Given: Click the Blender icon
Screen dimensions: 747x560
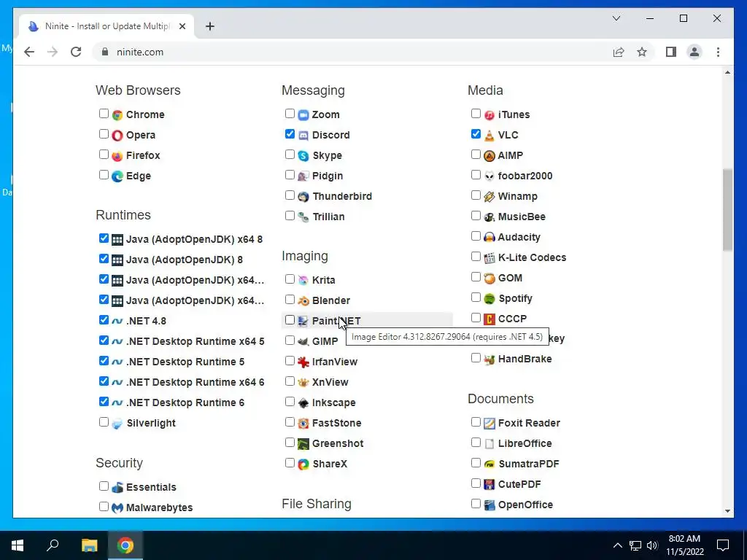Looking at the screenshot, I should click(303, 301).
